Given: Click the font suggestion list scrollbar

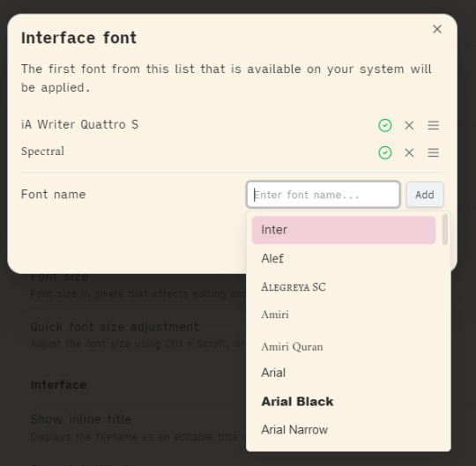Looking at the screenshot, I should pos(445,229).
